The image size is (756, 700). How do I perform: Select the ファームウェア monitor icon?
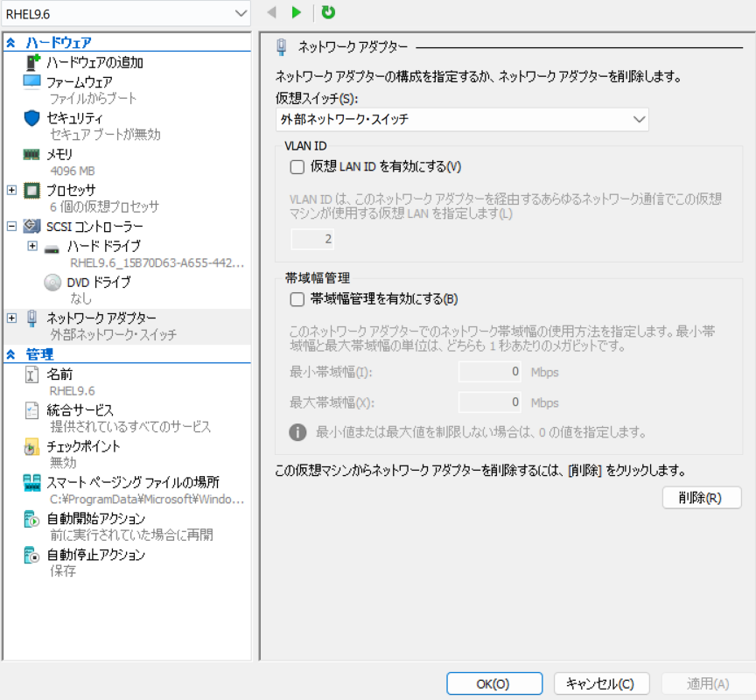(x=31, y=81)
